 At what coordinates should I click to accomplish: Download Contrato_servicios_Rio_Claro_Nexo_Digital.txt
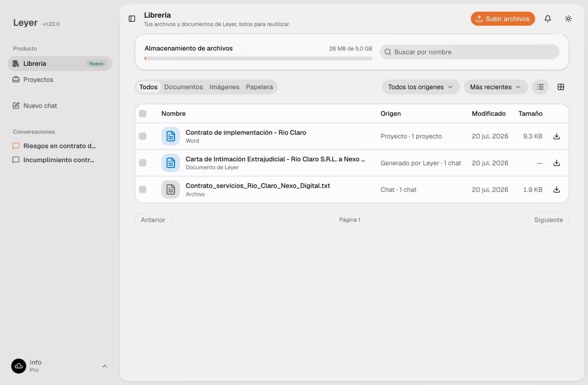click(x=557, y=190)
